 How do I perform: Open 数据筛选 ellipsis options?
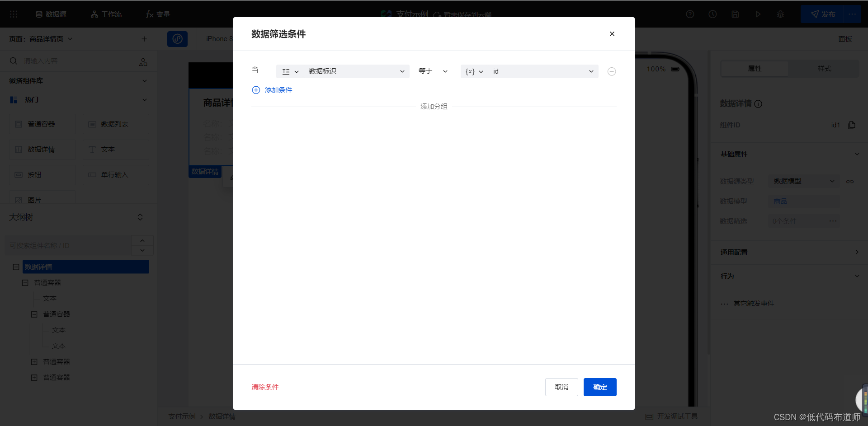click(x=833, y=221)
